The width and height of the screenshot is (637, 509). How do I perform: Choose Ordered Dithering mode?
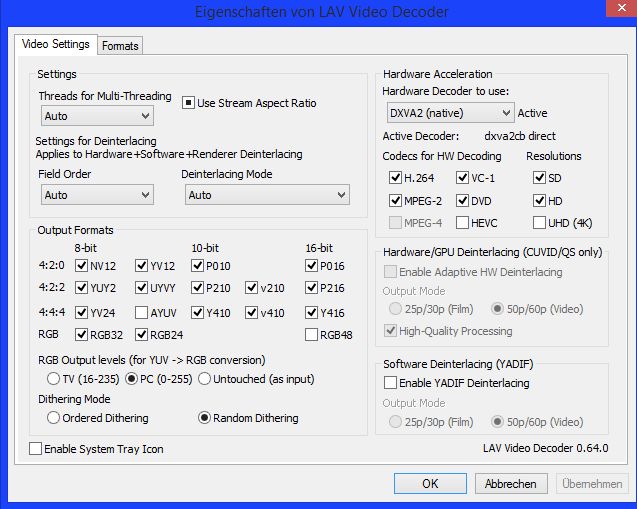53,418
